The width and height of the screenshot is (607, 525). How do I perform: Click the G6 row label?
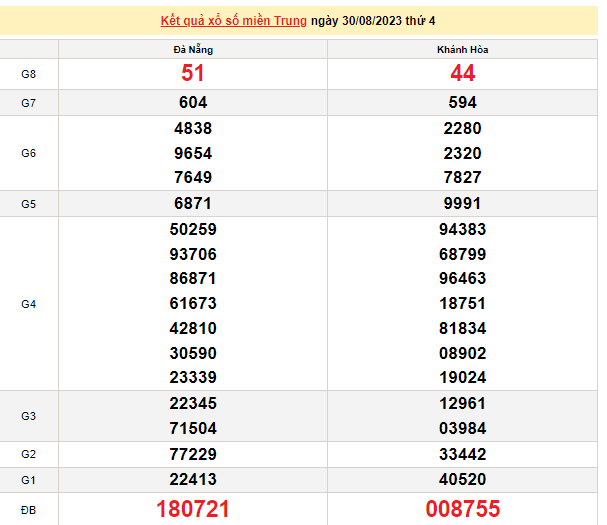coord(29,153)
